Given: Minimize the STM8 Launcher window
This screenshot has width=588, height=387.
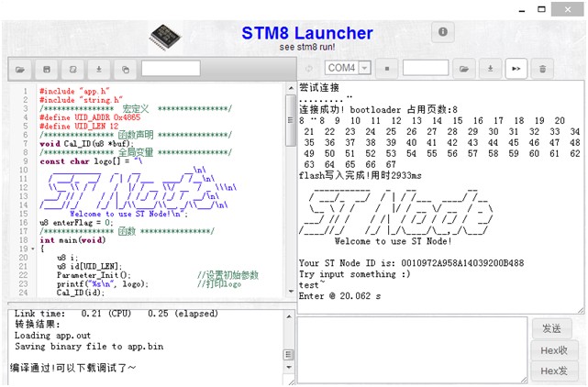Looking at the screenshot, I should (x=522, y=10).
